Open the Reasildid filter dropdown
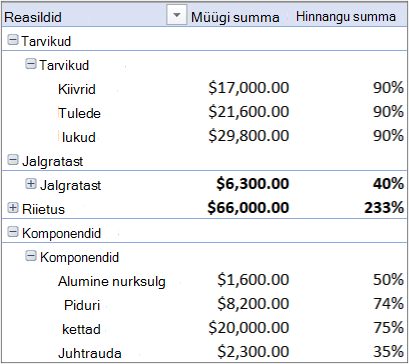Viewport: 409px width, 364px height. pos(177,15)
